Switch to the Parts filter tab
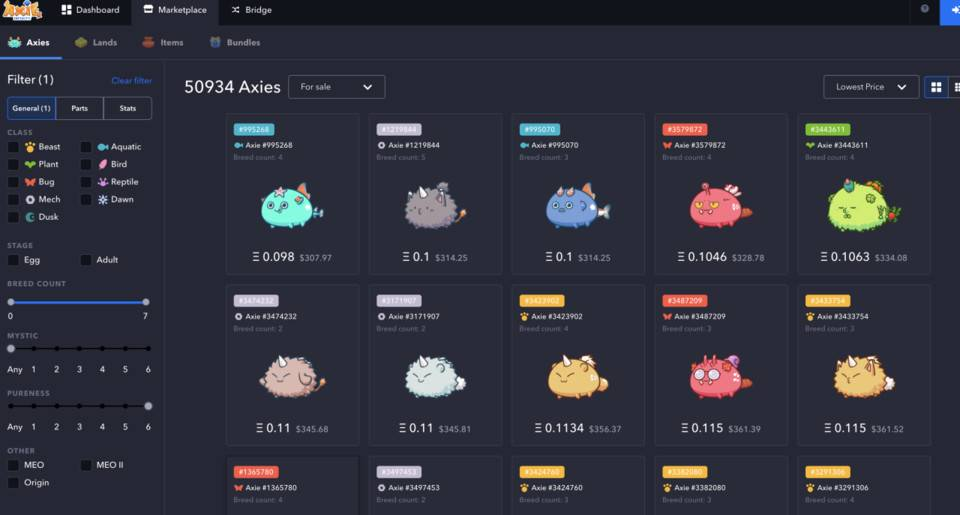Image resolution: width=960 pixels, height=515 pixels. tap(79, 108)
